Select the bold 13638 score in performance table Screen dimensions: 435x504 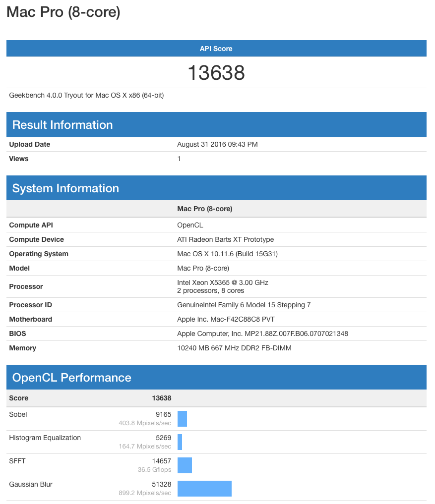point(162,398)
